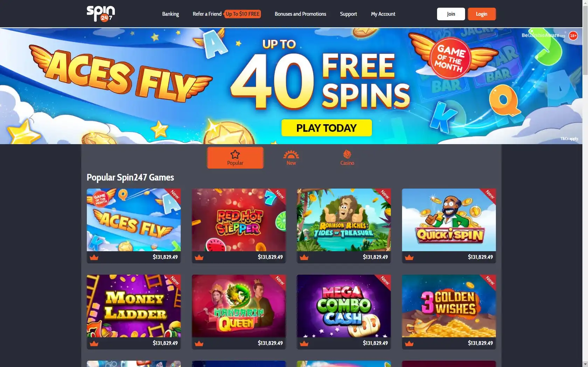
Task: Go to the Support page
Action: point(348,14)
